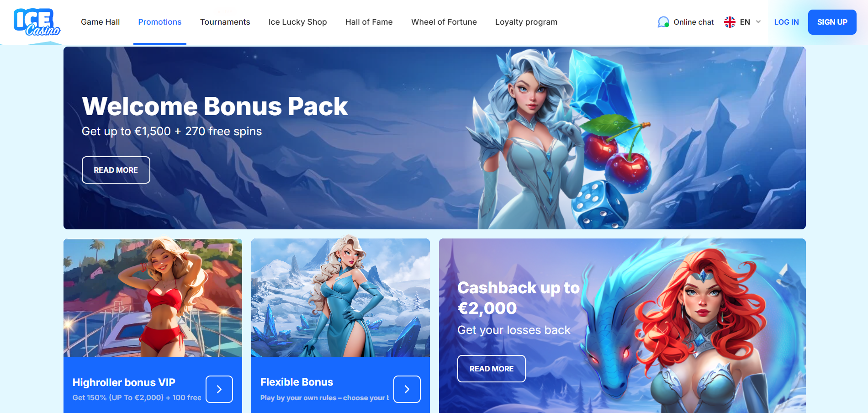Open Highroller bonus VIP arrow button
868x413 pixels.
point(219,389)
